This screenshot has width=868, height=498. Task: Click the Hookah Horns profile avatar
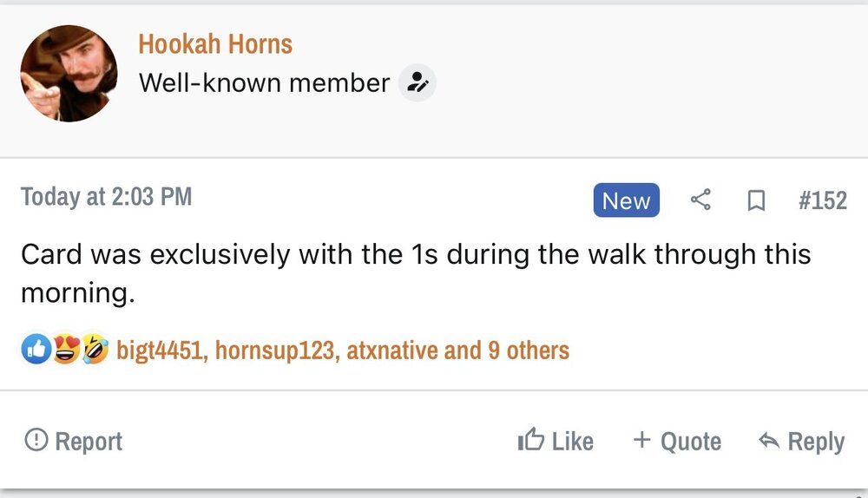(x=69, y=73)
